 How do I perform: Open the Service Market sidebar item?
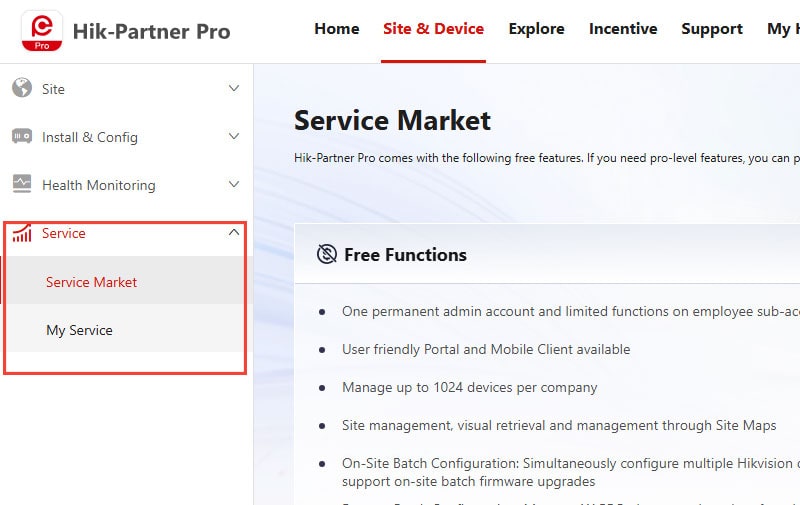point(125,282)
